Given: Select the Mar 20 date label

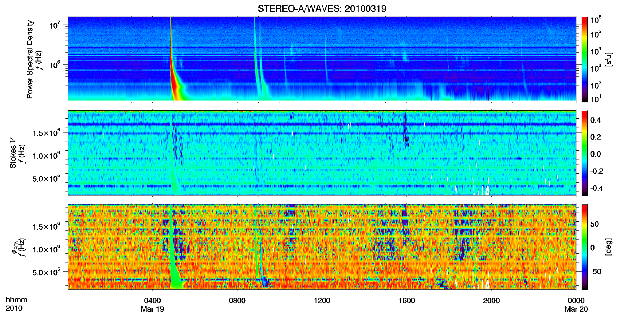Looking at the screenshot, I should 576,309.
